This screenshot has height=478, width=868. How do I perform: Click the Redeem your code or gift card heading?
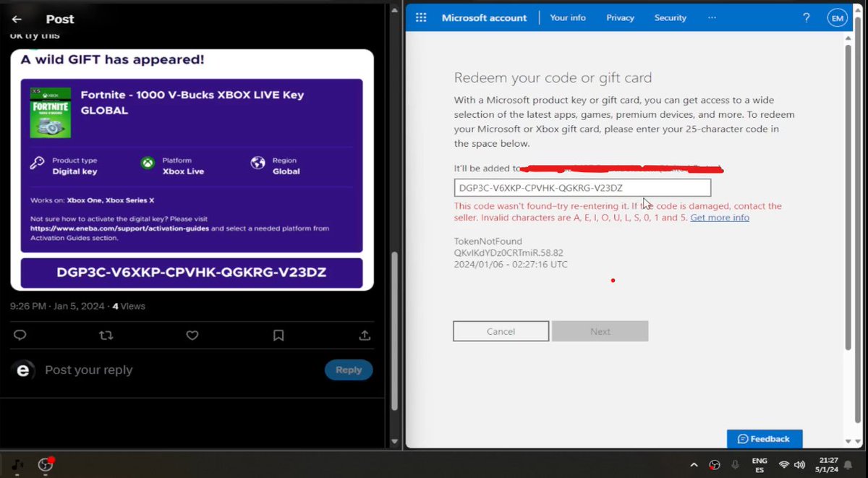coord(553,77)
